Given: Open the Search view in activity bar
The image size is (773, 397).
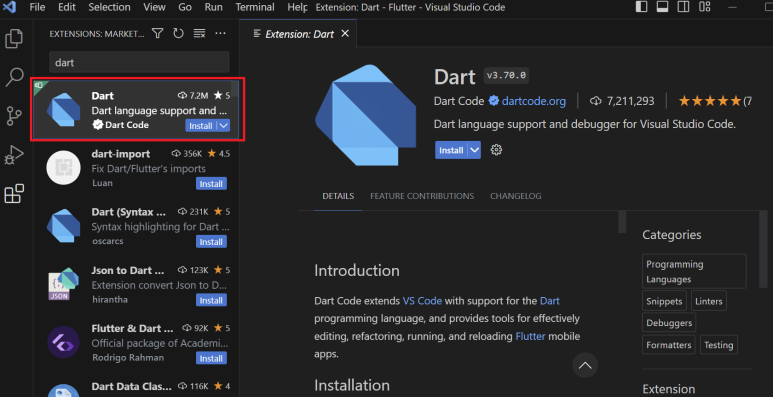Looking at the screenshot, I should 14,77.
